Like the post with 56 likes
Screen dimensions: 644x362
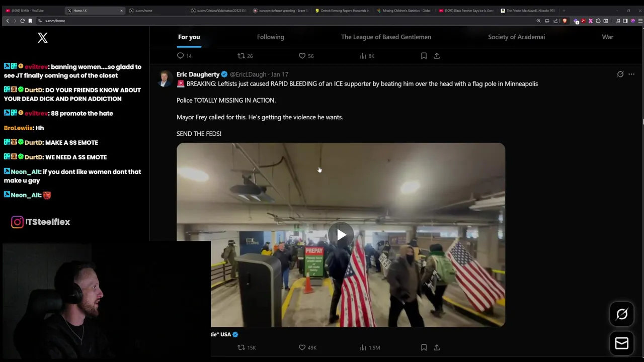[302, 56]
